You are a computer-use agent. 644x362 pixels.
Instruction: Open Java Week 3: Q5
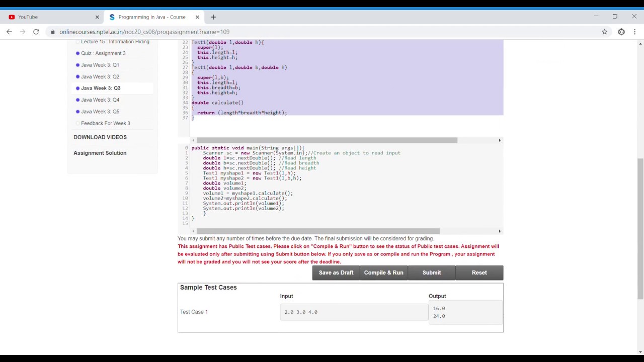pos(100,112)
